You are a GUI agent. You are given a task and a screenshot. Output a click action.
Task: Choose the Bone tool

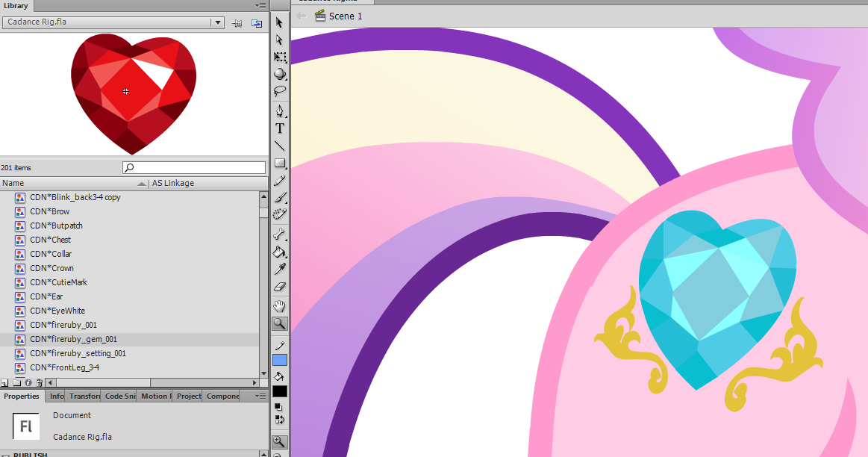pyautogui.click(x=280, y=234)
